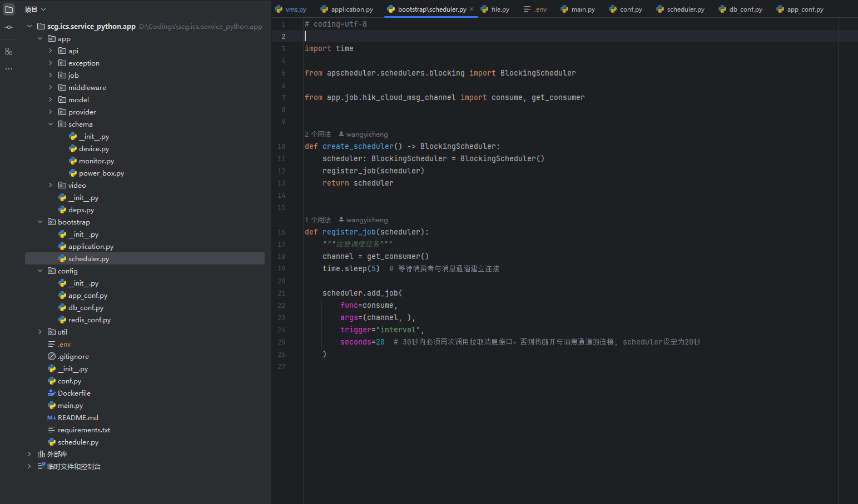Expand the provider folder
This screenshot has height=504, width=858.
(51, 112)
